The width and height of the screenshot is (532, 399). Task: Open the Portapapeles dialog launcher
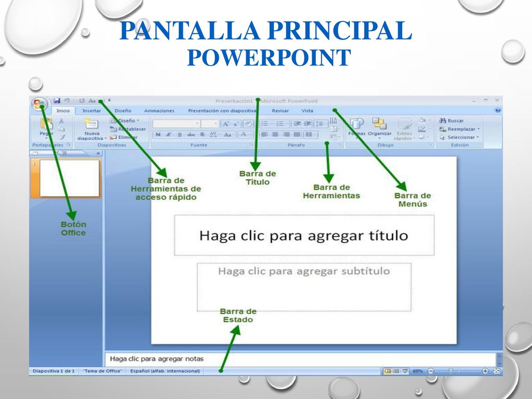pyautogui.click(x=69, y=145)
